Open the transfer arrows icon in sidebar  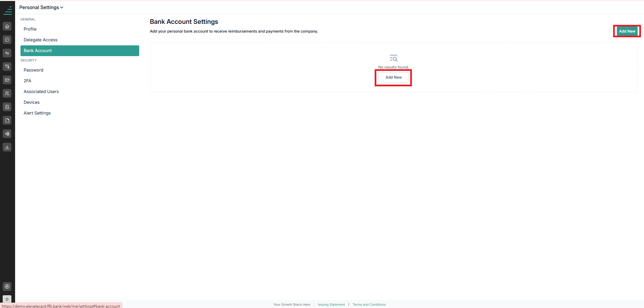(x=7, y=53)
